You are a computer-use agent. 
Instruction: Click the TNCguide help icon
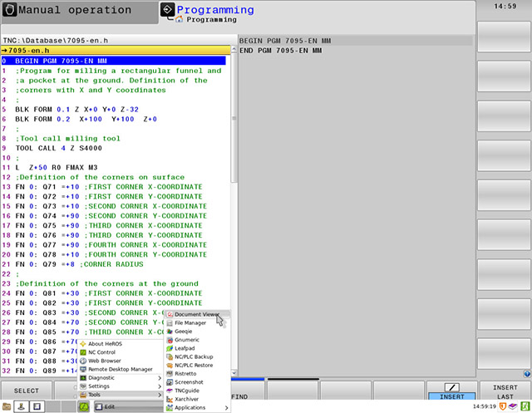tap(170, 391)
